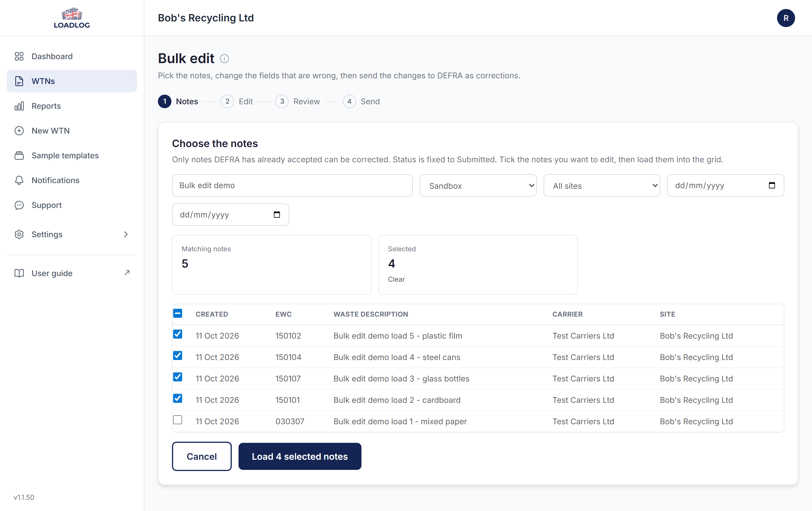Click EWC code 030307
This screenshot has height=511, width=812.
[290, 421]
